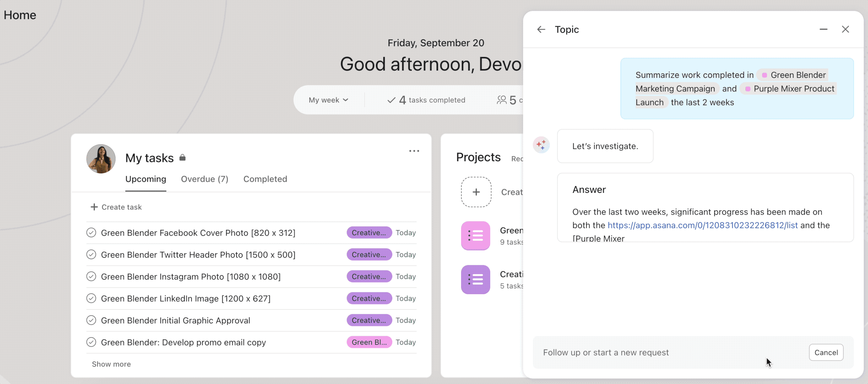Open task Green Blender Twitter Header Photo
Screen dimensions: 868x384
(198, 254)
